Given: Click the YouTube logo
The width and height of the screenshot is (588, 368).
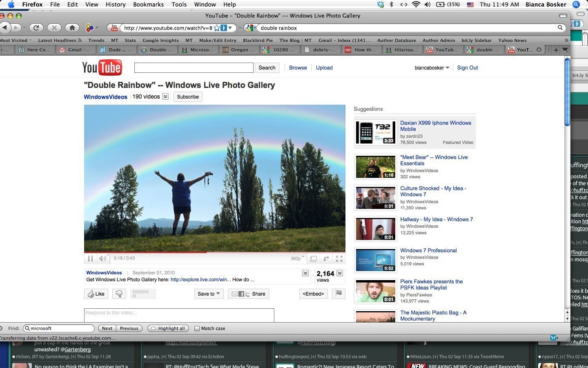Looking at the screenshot, I should (x=102, y=68).
